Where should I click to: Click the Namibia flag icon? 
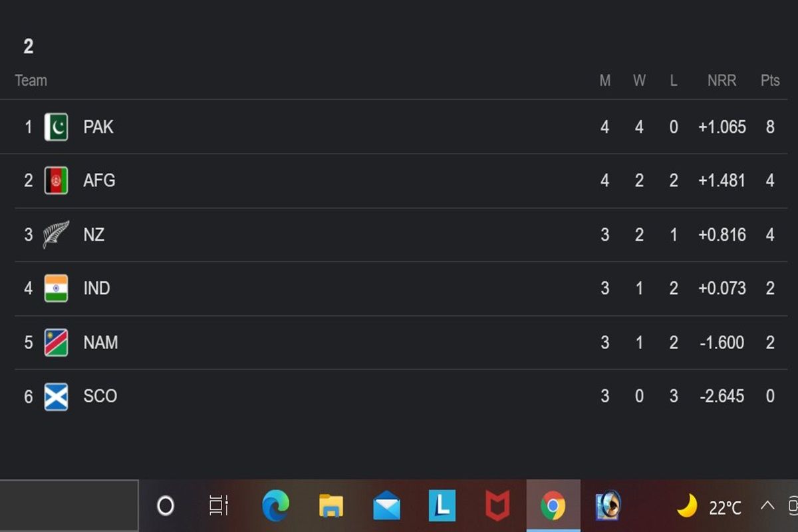point(57,342)
